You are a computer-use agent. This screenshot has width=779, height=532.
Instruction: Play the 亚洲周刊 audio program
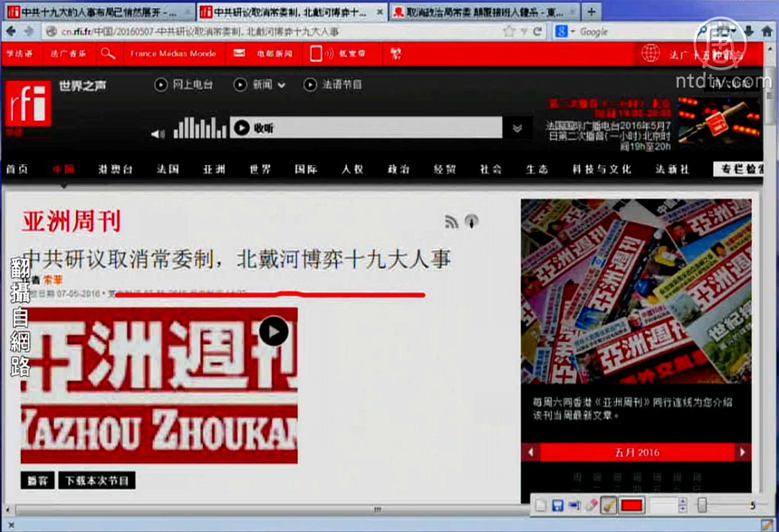274,331
